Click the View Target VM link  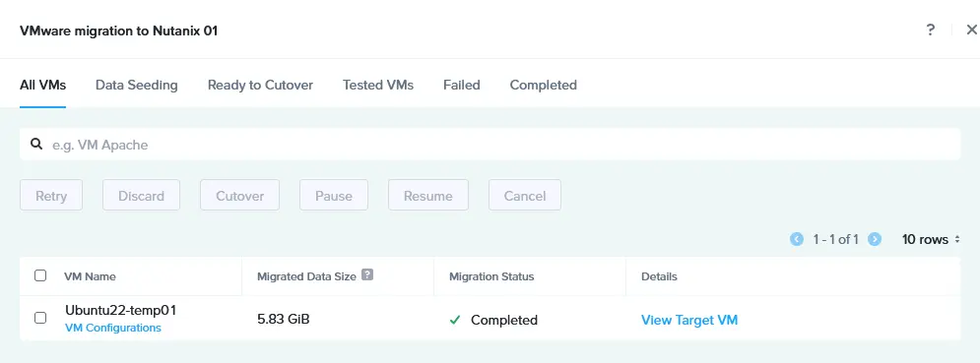689,320
